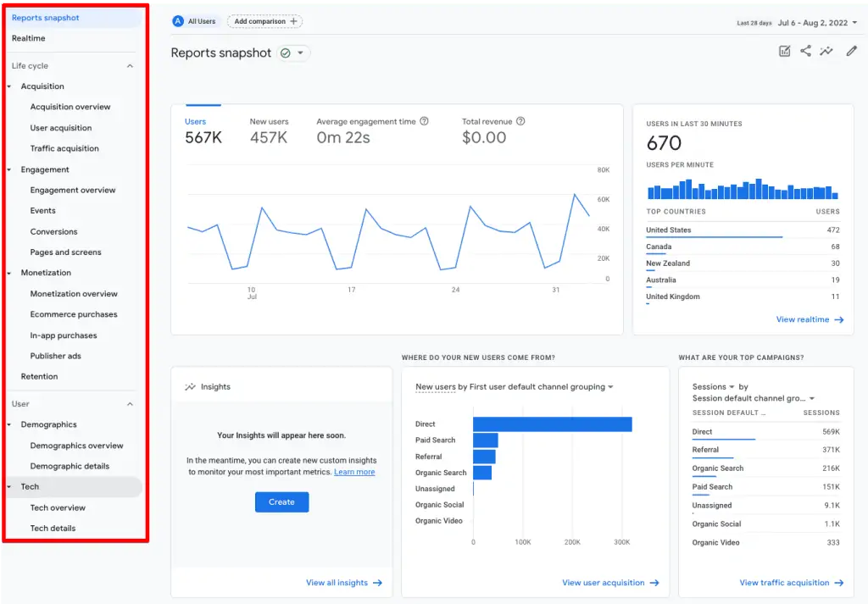Click the Learn more link

[354, 472]
